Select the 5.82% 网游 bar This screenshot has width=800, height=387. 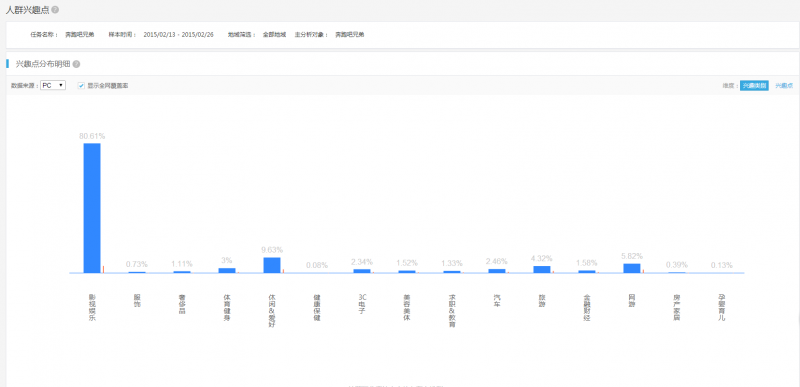[x=632, y=268]
